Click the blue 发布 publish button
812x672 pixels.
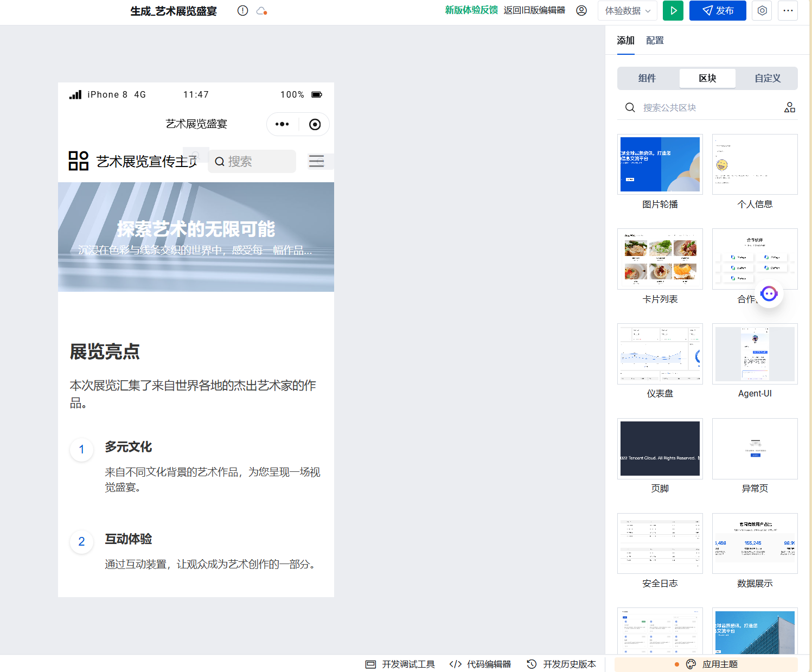(718, 10)
